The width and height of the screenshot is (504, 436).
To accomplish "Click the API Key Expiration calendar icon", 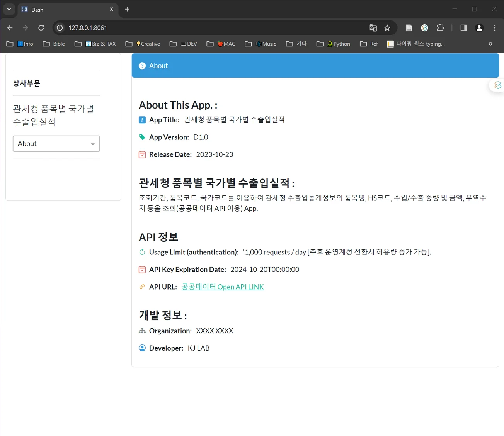I will [142, 270].
